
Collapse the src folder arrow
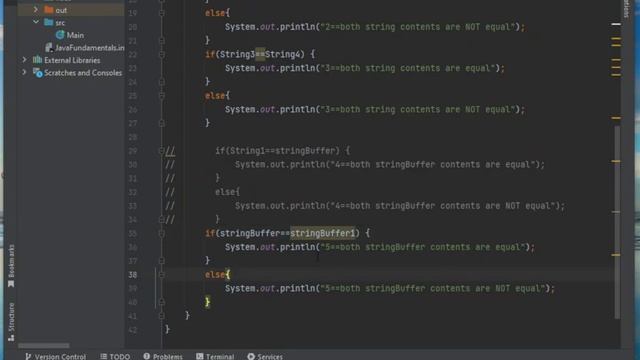[36, 22]
